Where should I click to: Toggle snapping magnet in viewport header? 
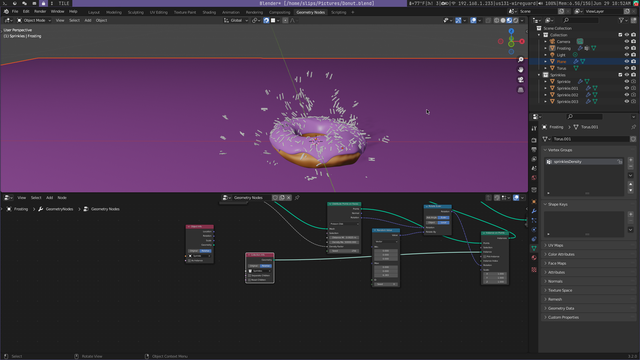tap(266, 20)
